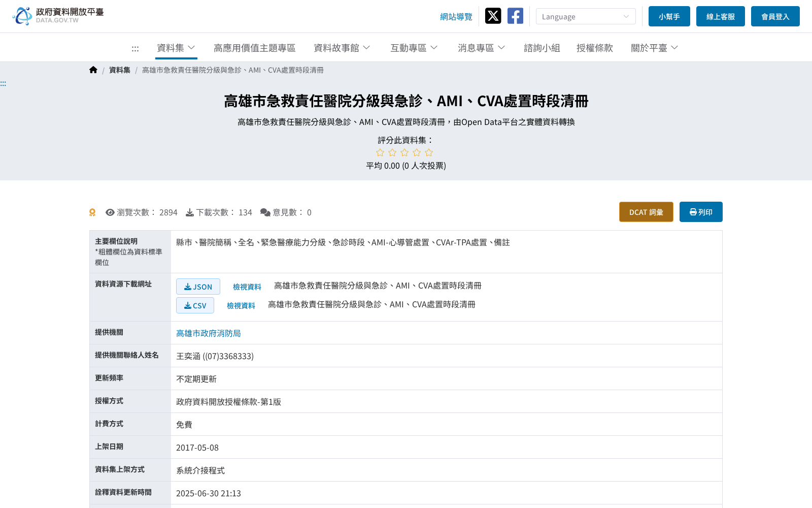Open the Facebook social icon
Screen dimensions: 812x508
[x=515, y=16]
